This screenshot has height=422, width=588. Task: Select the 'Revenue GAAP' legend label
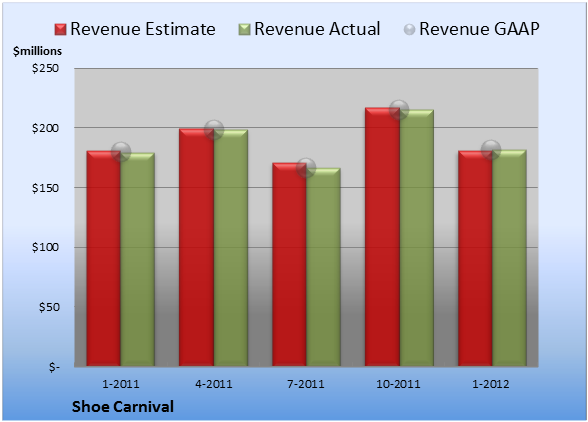(479, 29)
